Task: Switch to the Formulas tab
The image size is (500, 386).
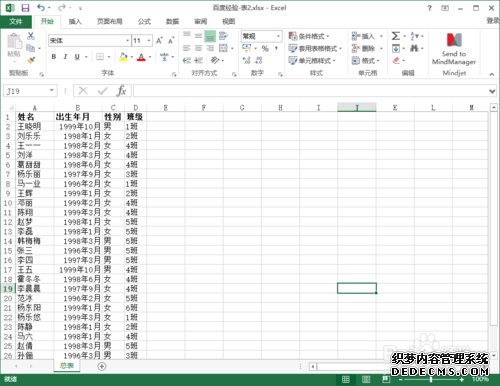Action: click(144, 22)
